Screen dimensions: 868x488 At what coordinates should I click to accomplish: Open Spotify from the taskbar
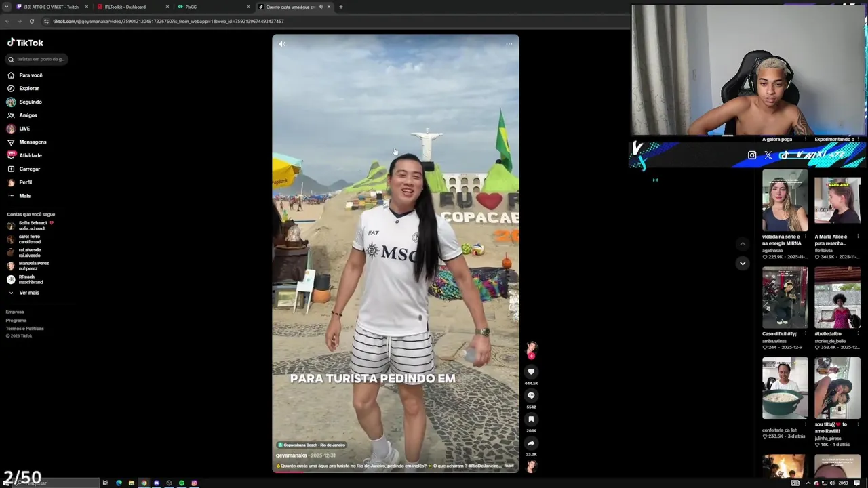coord(182,483)
